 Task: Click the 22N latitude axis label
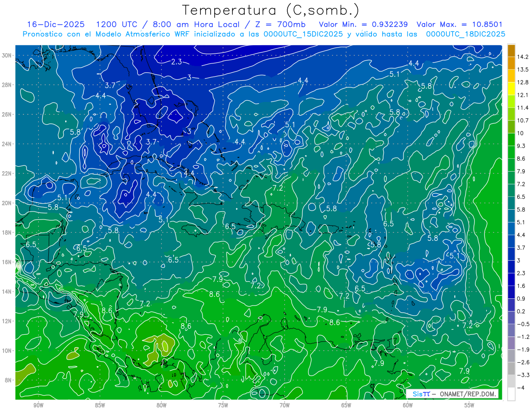[7, 173]
